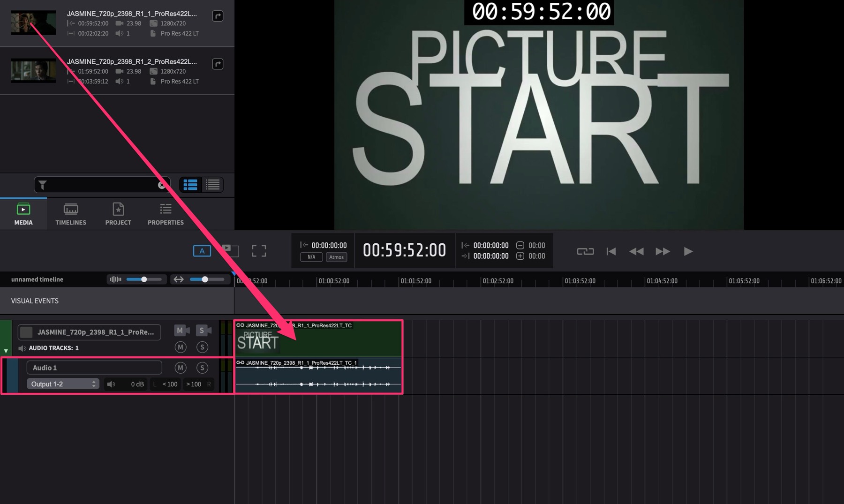This screenshot has width=844, height=504.
Task: Click the 01:05:52:00 timeline ruler mark
Action: tap(744, 281)
